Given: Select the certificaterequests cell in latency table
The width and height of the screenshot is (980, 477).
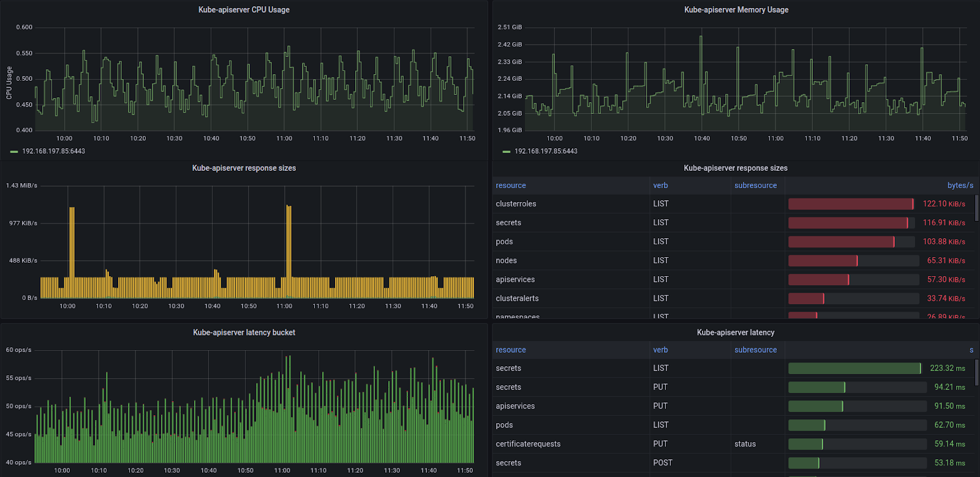Looking at the screenshot, I should (528, 444).
